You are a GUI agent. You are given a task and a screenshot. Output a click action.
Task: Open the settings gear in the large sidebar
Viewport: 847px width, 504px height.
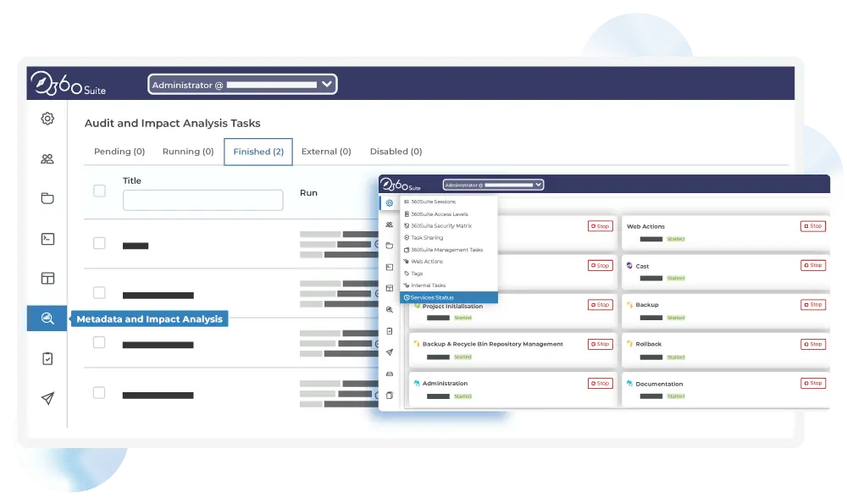point(47,119)
